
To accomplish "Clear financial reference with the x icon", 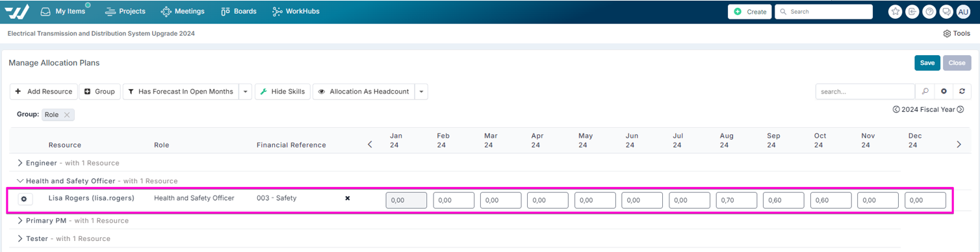I will tap(347, 198).
